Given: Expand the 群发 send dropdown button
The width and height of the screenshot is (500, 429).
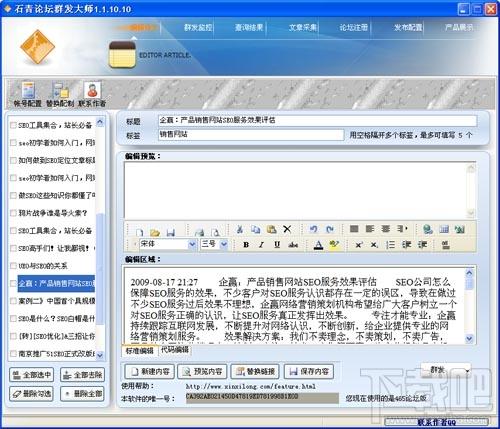Looking at the screenshot, I should (x=468, y=370).
